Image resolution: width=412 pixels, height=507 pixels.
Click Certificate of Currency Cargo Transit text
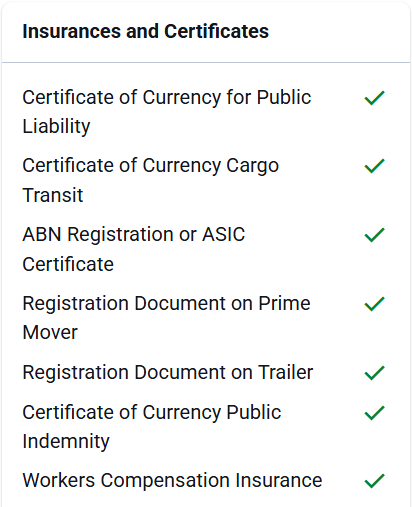(150, 180)
